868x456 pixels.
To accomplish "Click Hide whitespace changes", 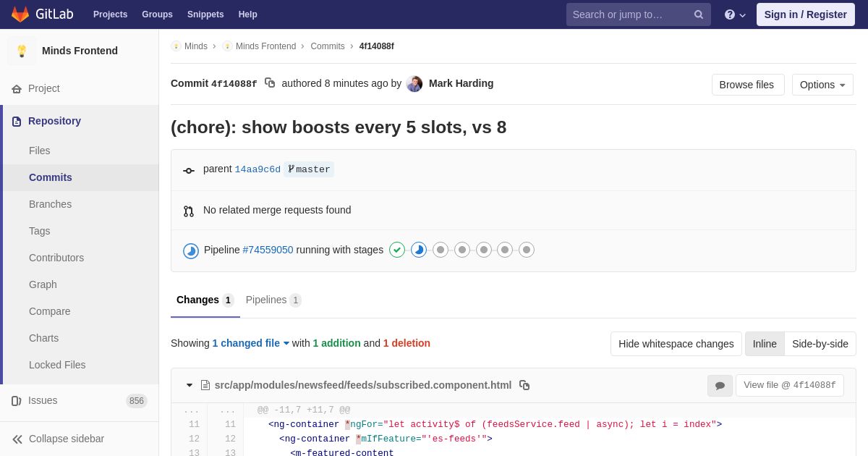I will coord(676,344).
